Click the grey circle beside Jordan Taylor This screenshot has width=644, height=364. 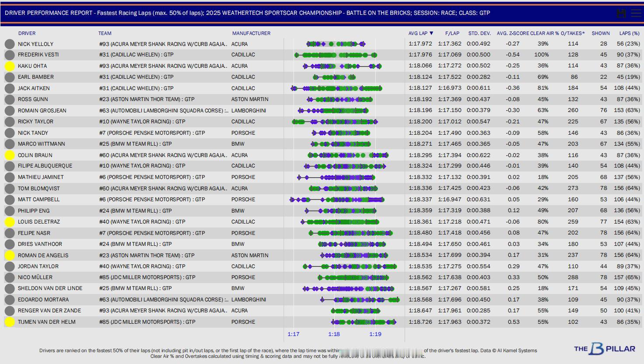(x=10, y=266)
